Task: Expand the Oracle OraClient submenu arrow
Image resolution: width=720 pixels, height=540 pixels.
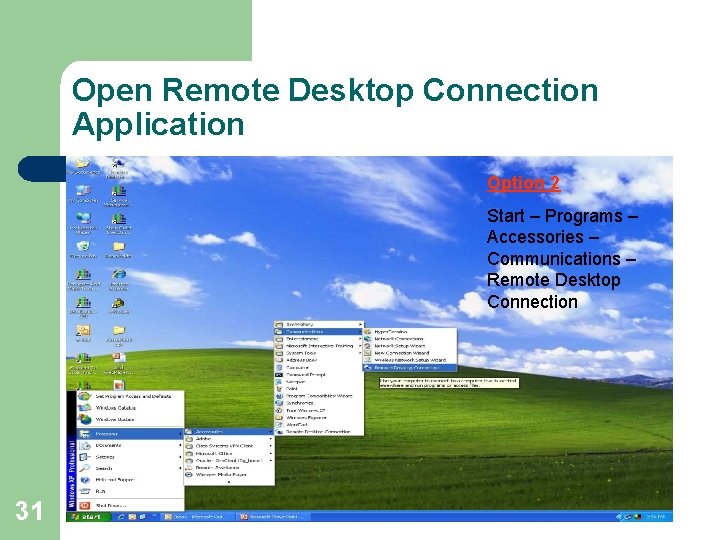Action: (x=270, y=460)
